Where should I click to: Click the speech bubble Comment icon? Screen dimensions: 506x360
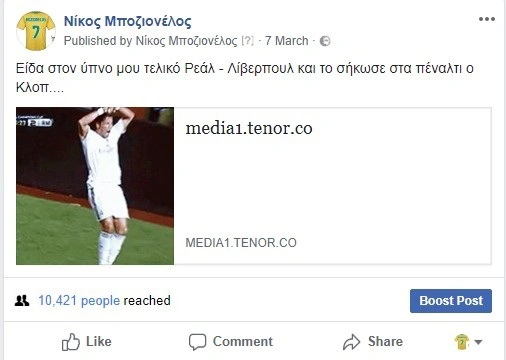coord(197,342)
